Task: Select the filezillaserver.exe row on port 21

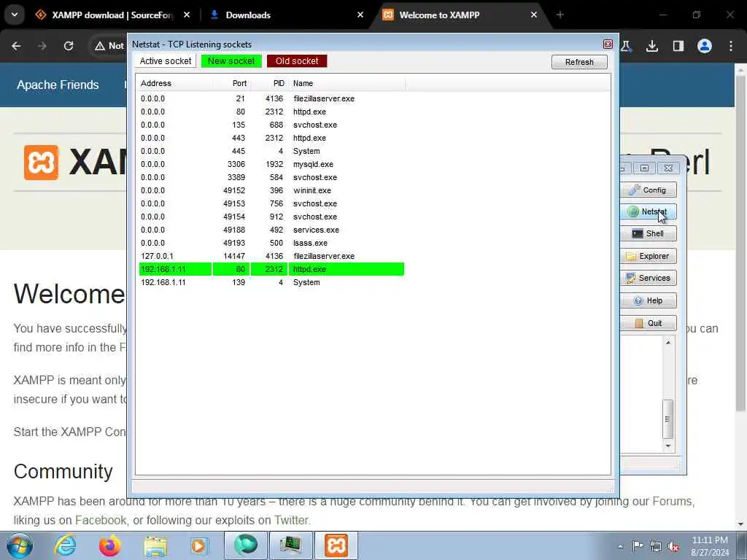Action: (x=271, y=98)
